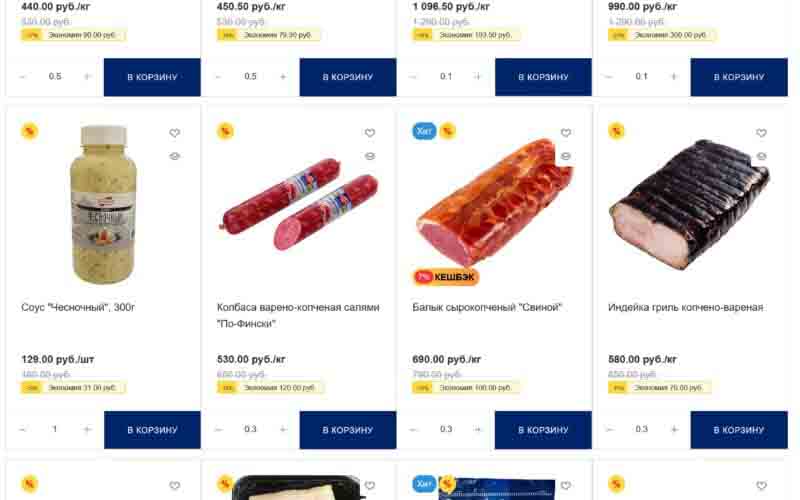Add Соус Чесночный to favorites with heart icon
The height and width of the screenshot is (500, 800).
(x=174, y=133)
